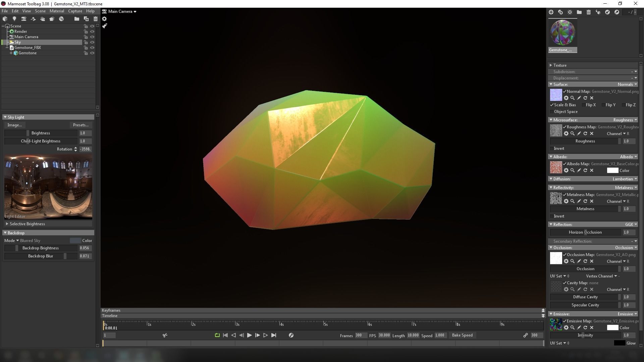Add a new light with the lightbulb icon
This screenshot has width=644, height=362.
14,19
